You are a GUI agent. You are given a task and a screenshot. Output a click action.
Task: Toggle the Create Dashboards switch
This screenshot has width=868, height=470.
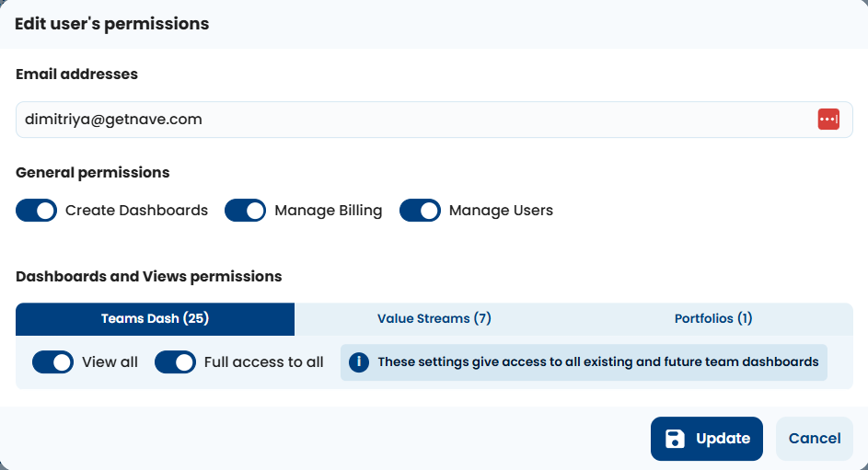tap(37, 211)
